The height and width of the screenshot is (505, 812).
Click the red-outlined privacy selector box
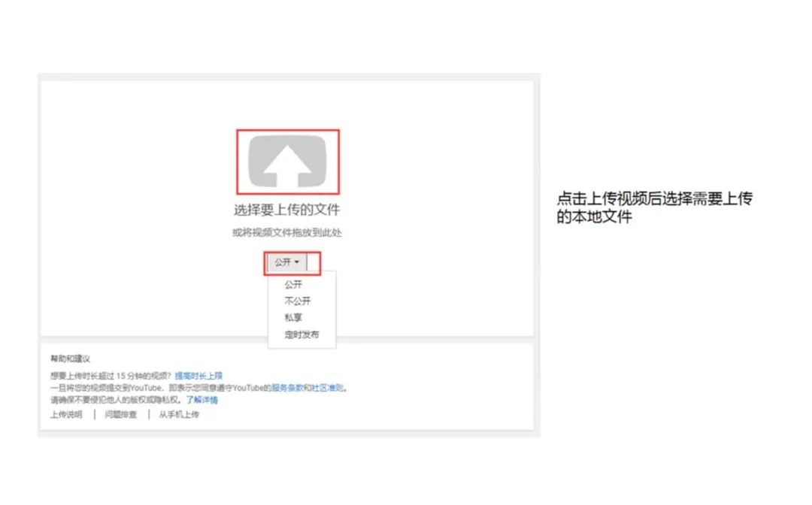(293, 262)
